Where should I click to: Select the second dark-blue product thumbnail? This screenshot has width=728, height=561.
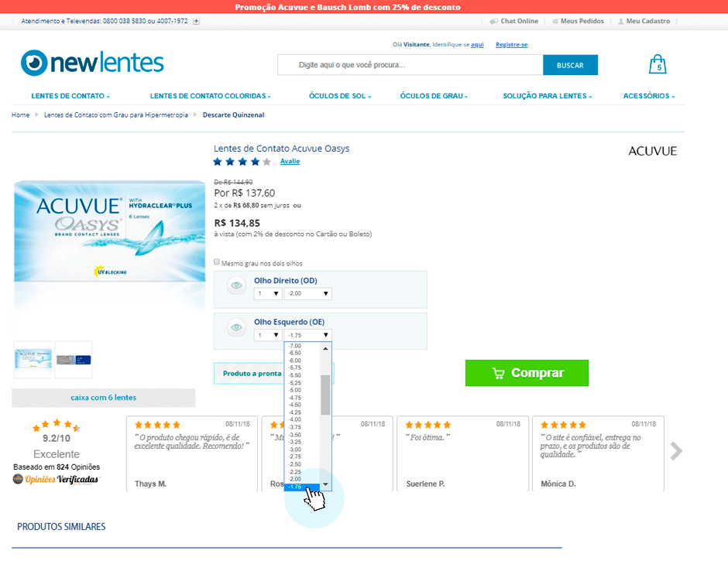pos(74,360)
